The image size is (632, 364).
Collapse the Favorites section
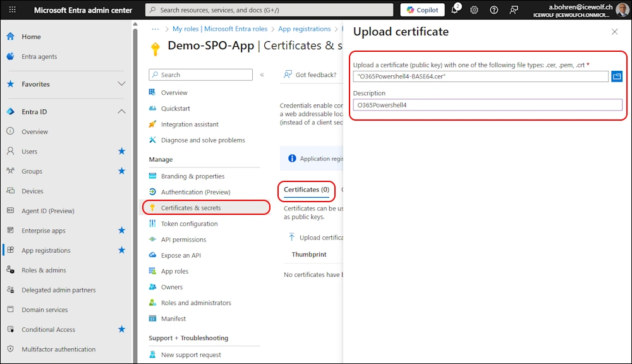point(121,84)
